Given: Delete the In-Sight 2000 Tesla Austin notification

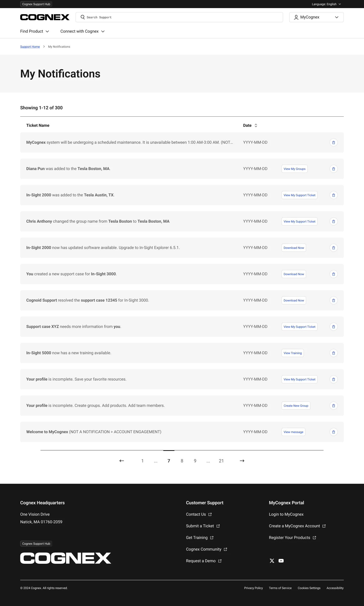Looking at the screenshot, I should pos(333,195).
